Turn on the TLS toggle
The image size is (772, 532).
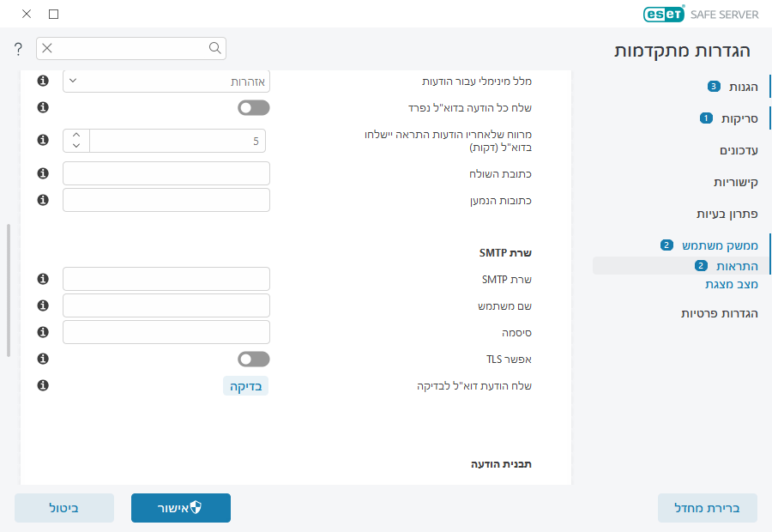click(x=253, y=359)
